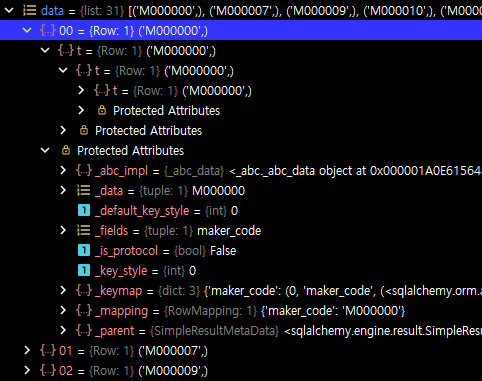Select the _data value M000000
Image resolution: width=482 pixels, height=381 pixels.
[219, 191]
